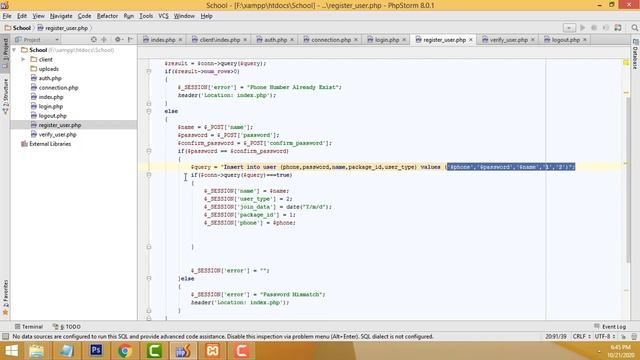Hide the Project panel with the hide icon
Screen dimensions: 640x360
(x=131, y=40)
